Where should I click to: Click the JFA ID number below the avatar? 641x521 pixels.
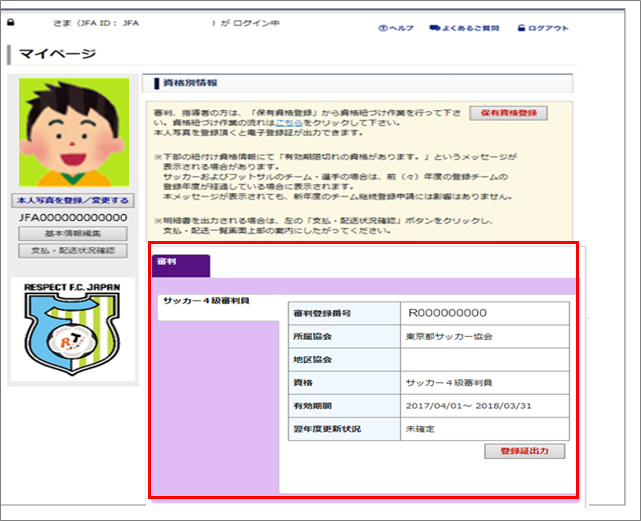[75, 217]
